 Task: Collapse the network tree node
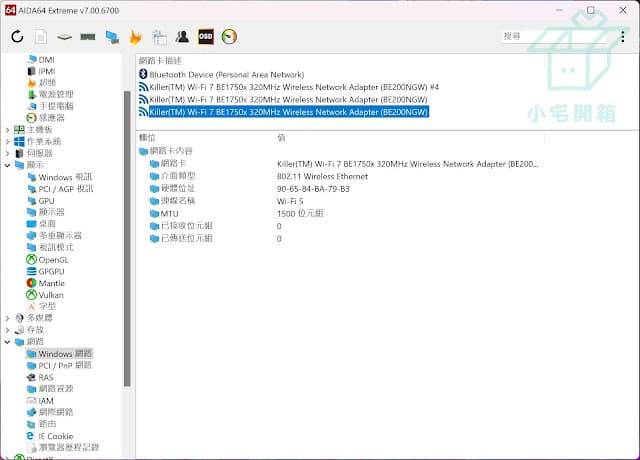coord(7,342)
